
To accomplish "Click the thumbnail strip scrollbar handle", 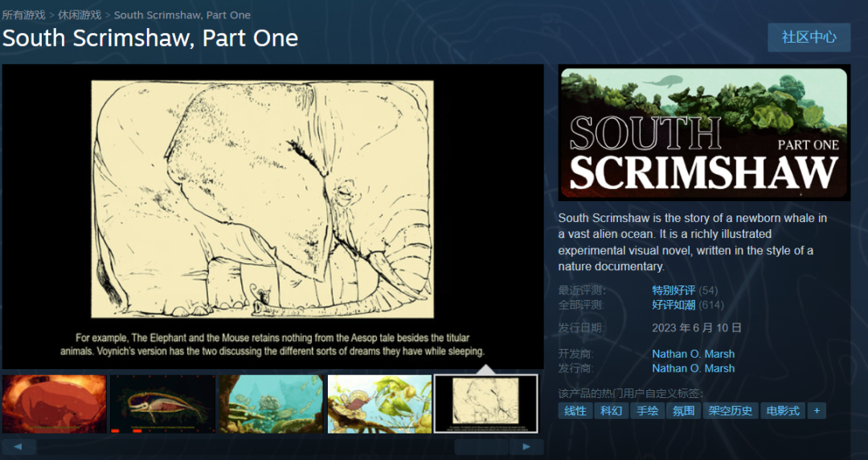I will tap(481, 446).
